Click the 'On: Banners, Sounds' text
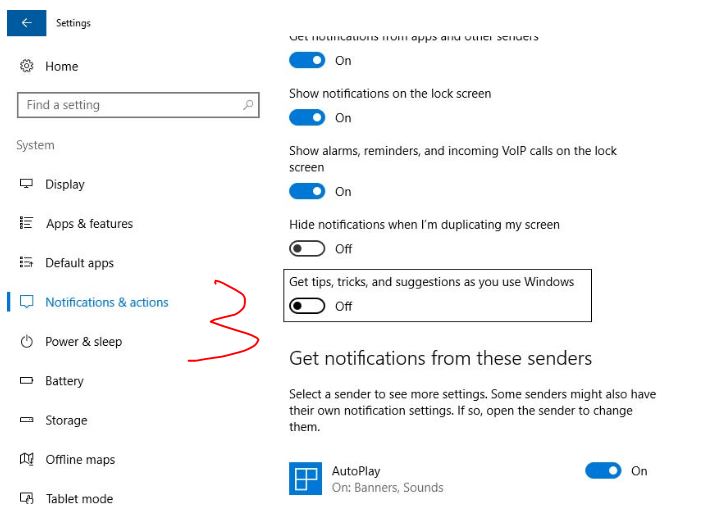 [x=388, y=487]
